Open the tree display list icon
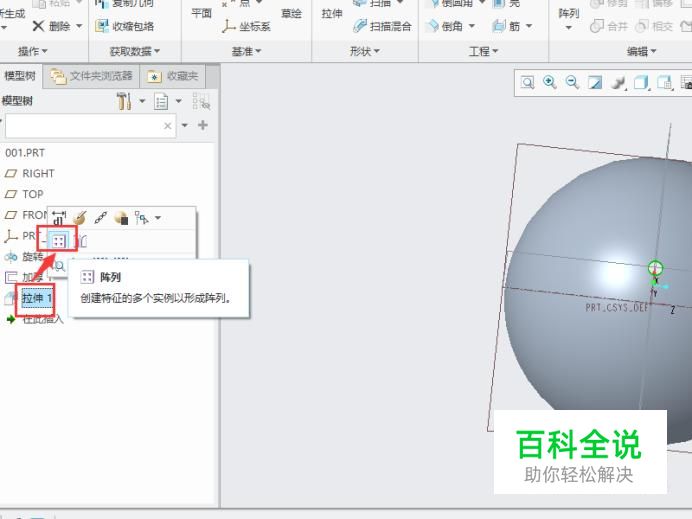The height and width of the screenshot is (519, 692). [161, 102]
